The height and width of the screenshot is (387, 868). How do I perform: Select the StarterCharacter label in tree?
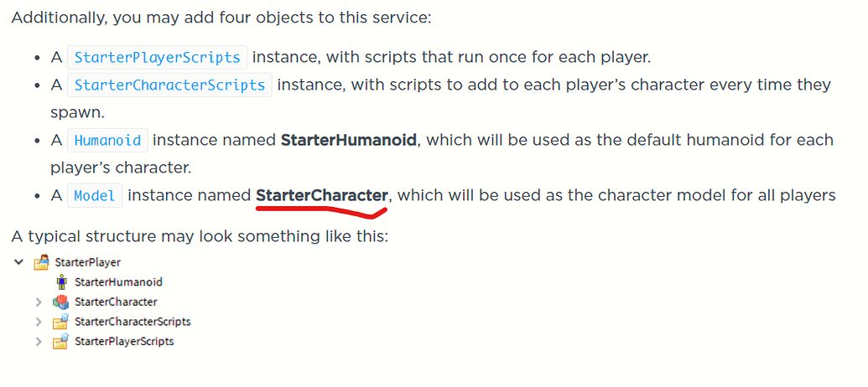[116, 302]
